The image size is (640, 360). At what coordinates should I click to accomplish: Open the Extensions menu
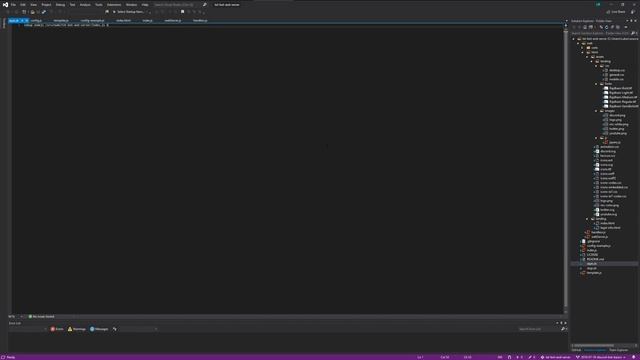(114, 4)
